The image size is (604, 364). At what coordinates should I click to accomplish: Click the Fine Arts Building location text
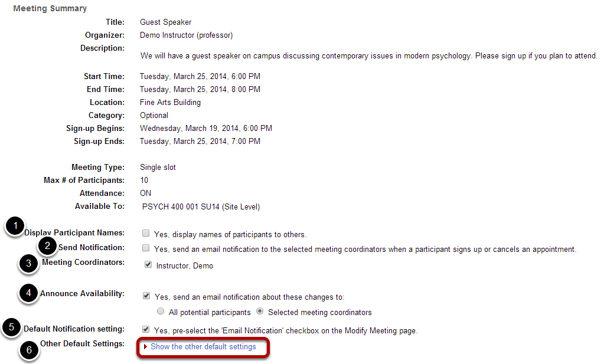(170, 102)
